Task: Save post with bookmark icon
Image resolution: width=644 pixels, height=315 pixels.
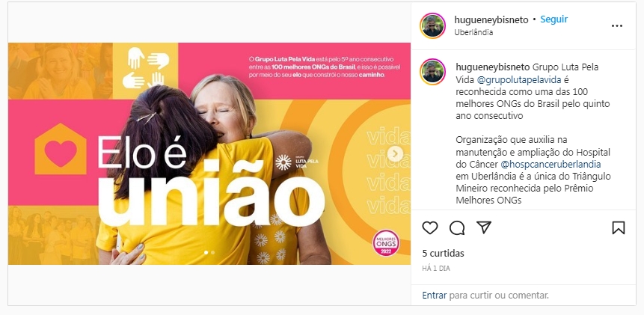Action: [x=618, y=227]
